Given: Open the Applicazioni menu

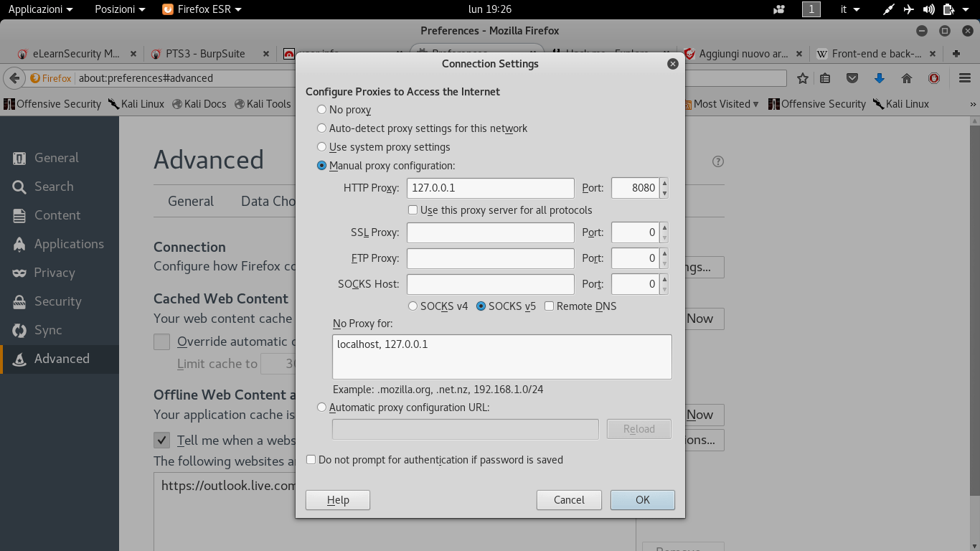Looking at the screenshot, I should pos(34,9).
